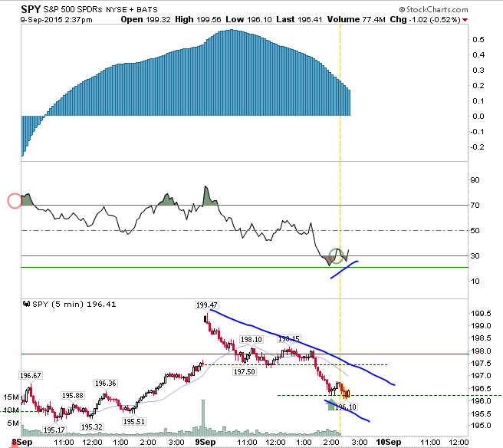Click the 198.15 price label
Screen dimensions: 503x448
point(289,339)
